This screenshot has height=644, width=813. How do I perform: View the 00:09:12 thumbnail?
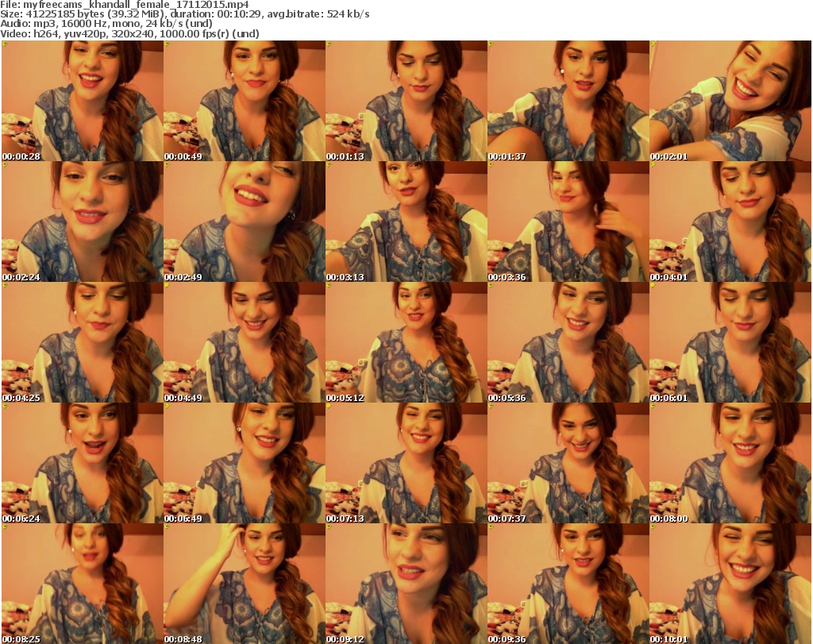coord(406,584)
